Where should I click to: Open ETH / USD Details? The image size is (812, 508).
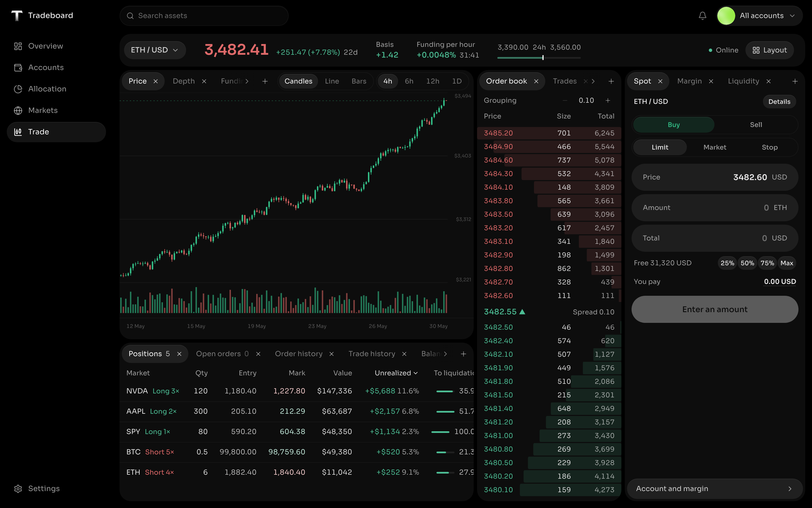(779, 102)
